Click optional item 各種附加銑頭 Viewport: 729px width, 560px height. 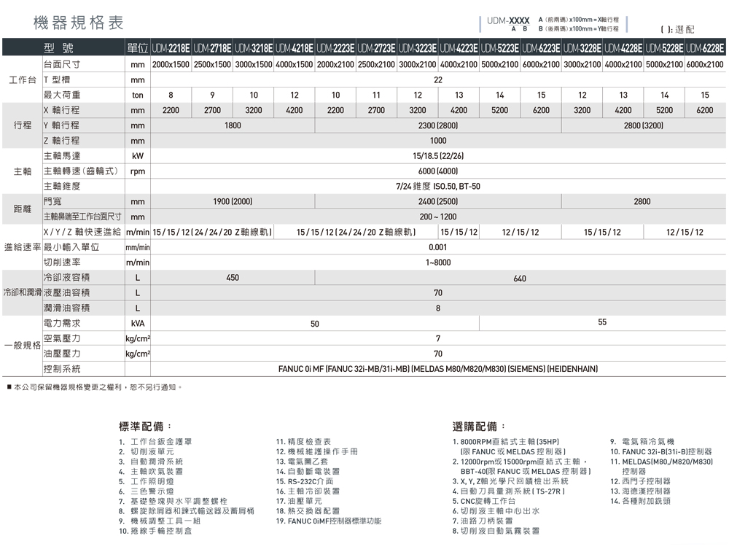click(x=646, y=501)
